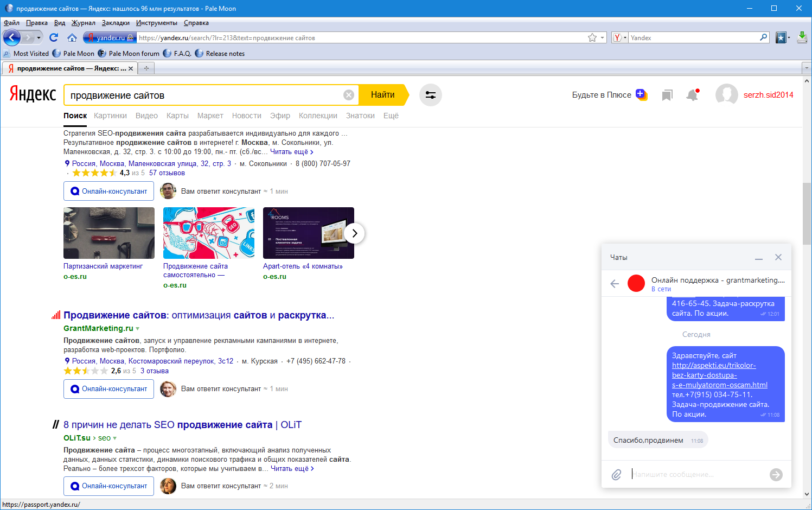
Task: Open the Журнал menu
Action: pos(84,23)
